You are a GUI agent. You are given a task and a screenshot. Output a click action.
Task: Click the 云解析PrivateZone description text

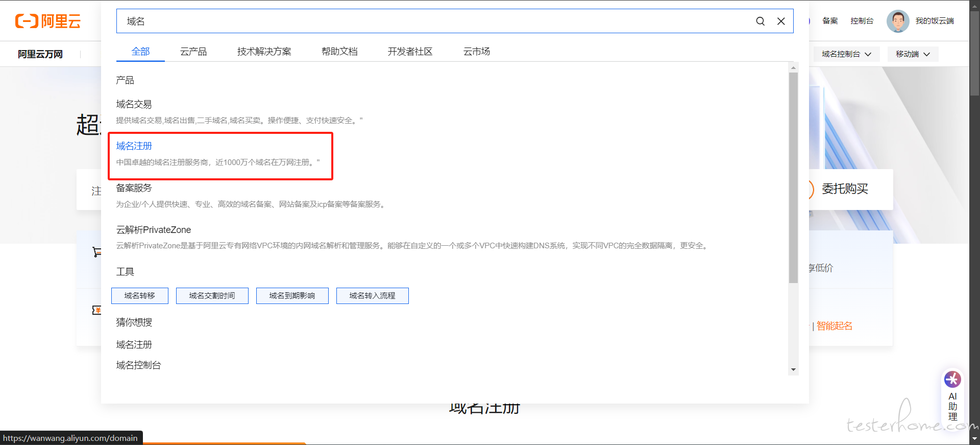coord(413,246)
